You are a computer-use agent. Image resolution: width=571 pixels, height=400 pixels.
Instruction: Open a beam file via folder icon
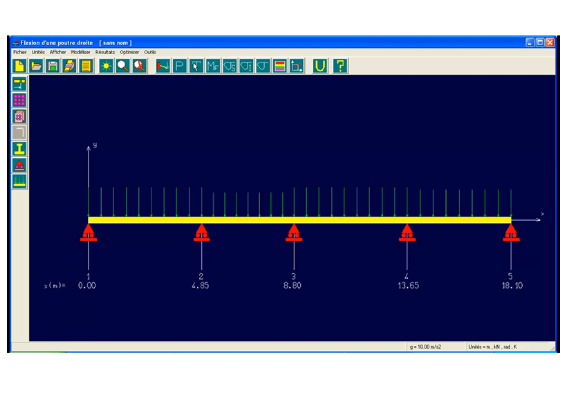[x=36, y=66]
